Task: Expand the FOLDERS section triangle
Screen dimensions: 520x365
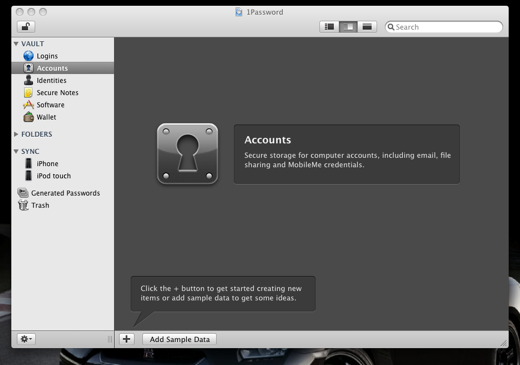Action: click(x=16, y=134)
